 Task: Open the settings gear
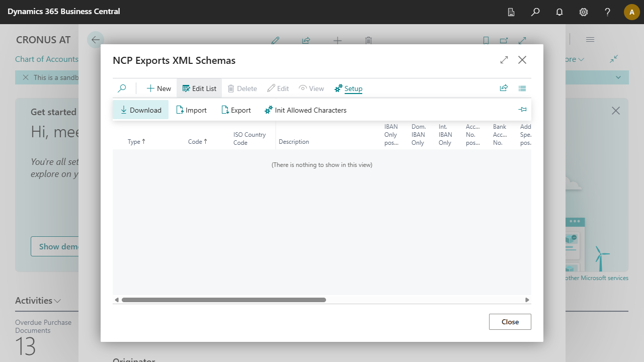(x=584, y=12)
